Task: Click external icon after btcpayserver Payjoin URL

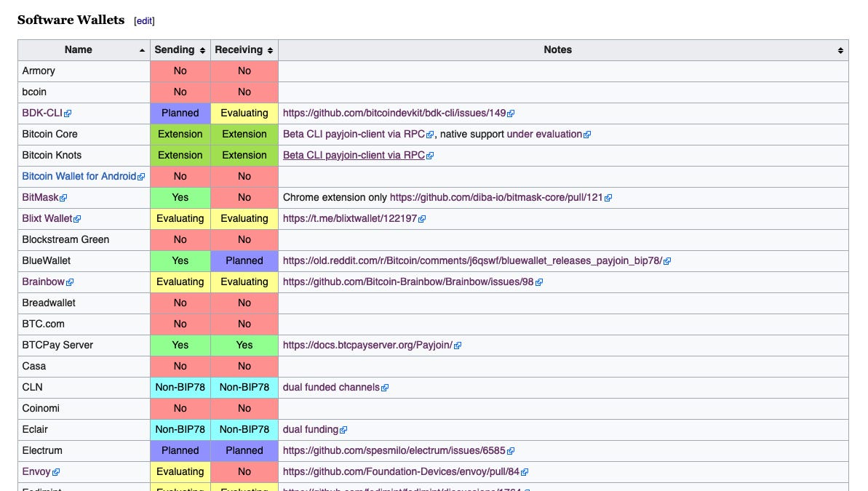Action: click(x=458, y=346)
